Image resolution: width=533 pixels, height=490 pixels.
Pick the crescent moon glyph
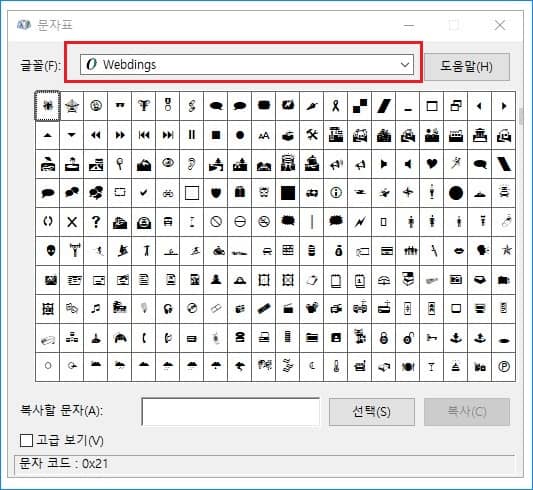312,367
